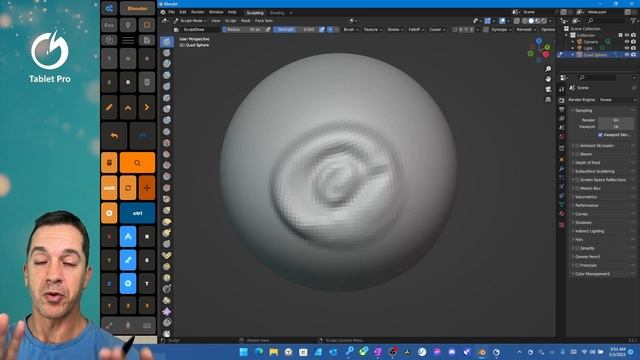Open Window menu
This screenshot has height=360, width=640.
(216, 12)
